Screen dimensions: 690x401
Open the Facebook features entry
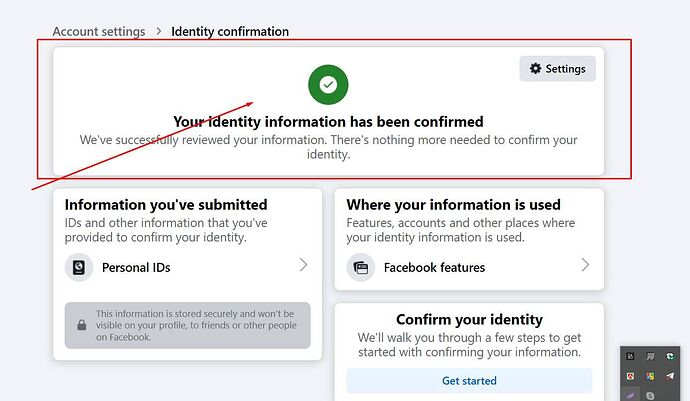tap(434, 267)
